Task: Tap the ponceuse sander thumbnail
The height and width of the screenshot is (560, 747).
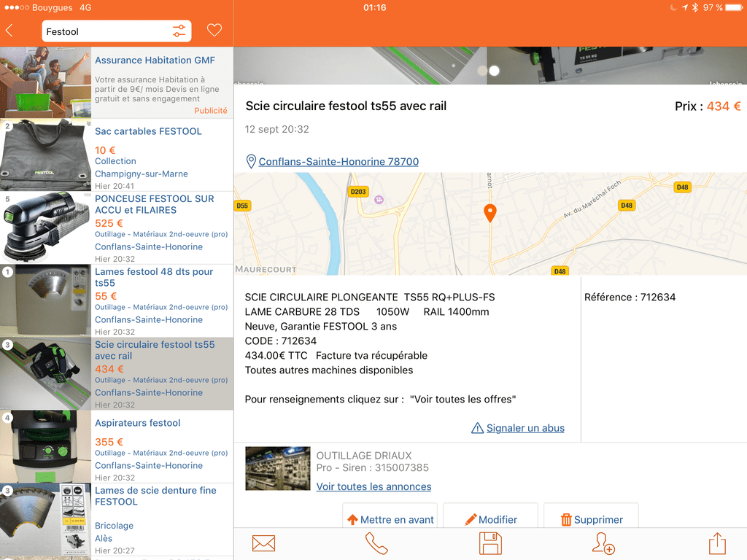Action: coord(45,228)
